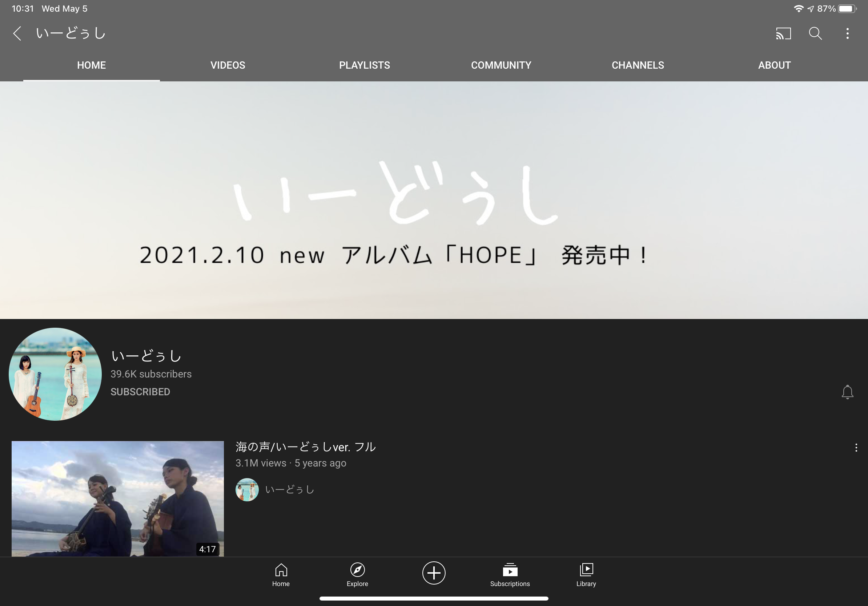868x606 pixels.
Task: Open the ABOUT tab
Action: click(774, 65)
